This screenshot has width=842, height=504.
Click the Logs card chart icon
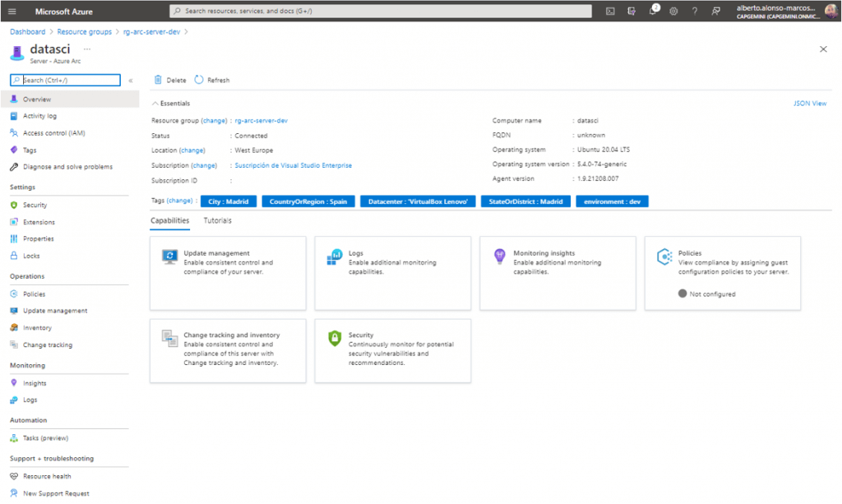pos(335,257)
